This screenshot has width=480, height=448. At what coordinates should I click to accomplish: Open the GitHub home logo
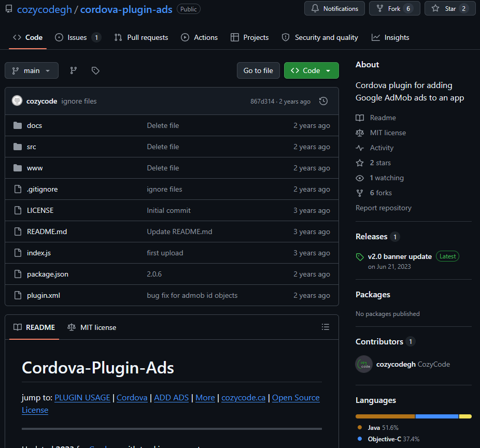(x=8, y=8)
